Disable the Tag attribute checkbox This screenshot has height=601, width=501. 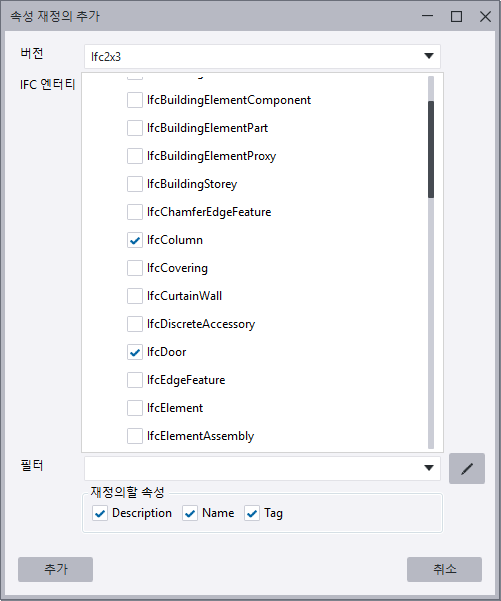[252, 513]
